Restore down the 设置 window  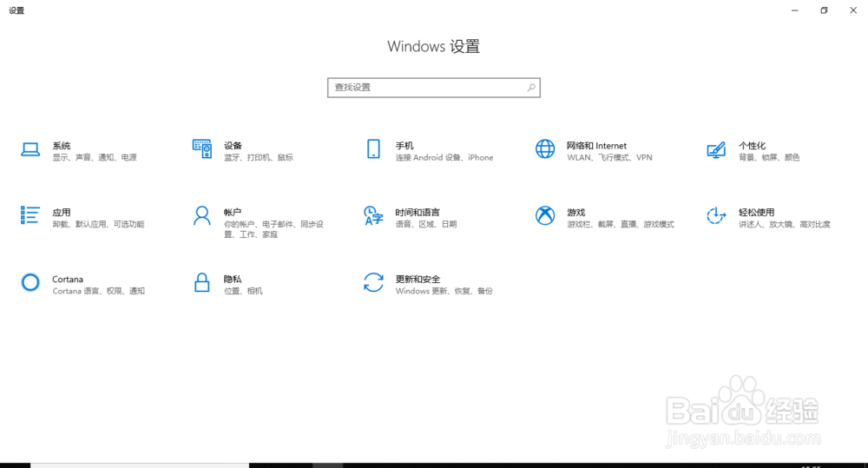[824, 10]
